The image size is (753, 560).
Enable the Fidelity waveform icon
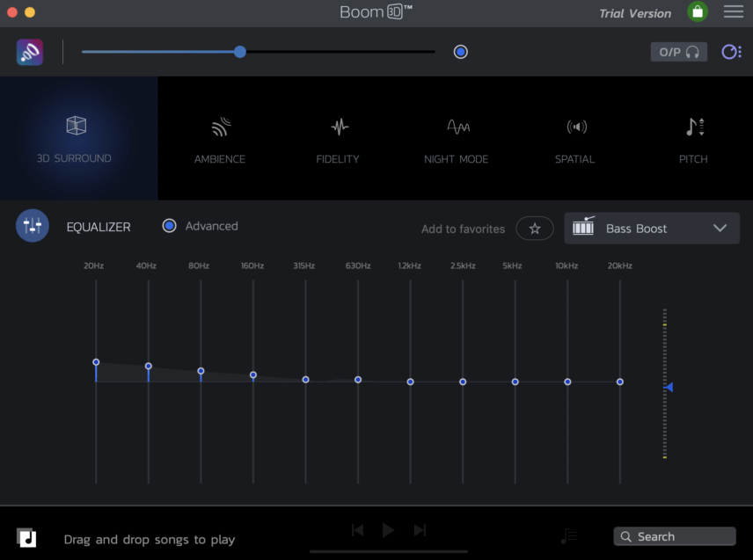pyautogui.click(x=340, y=127)
